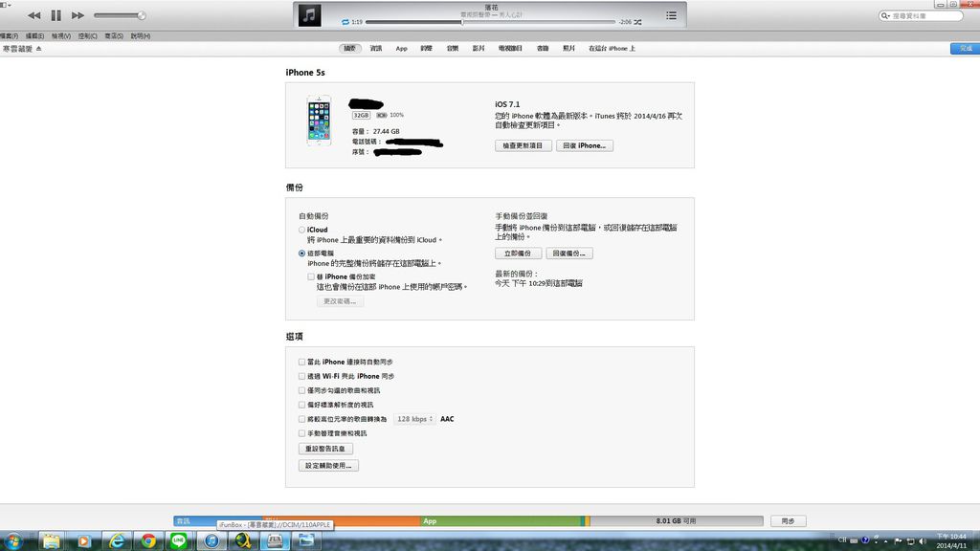
Task: Open the 說明(H) Help menu
Action: click(141, 36)
